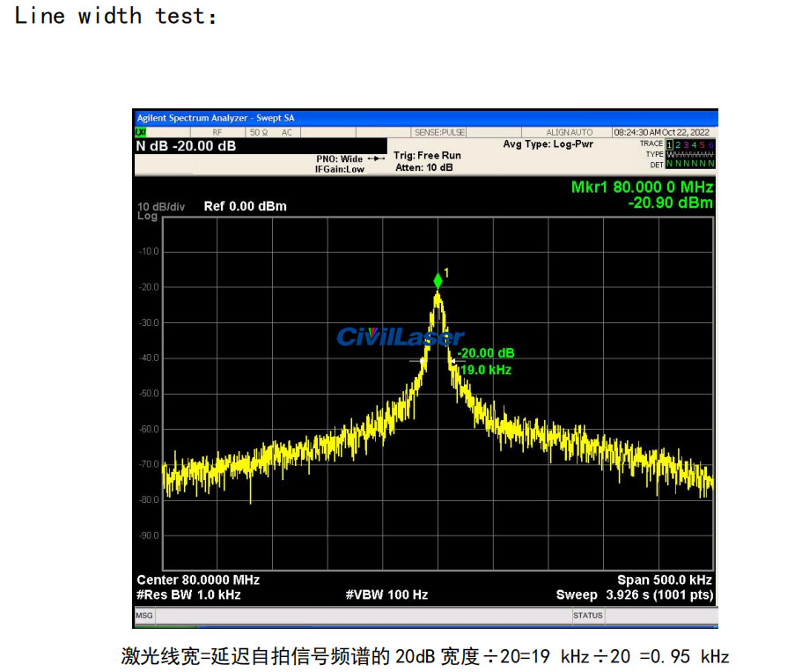Click the Mkr1 80.000 0 MHz readout
802x672 pixels.
coord(642,187)
